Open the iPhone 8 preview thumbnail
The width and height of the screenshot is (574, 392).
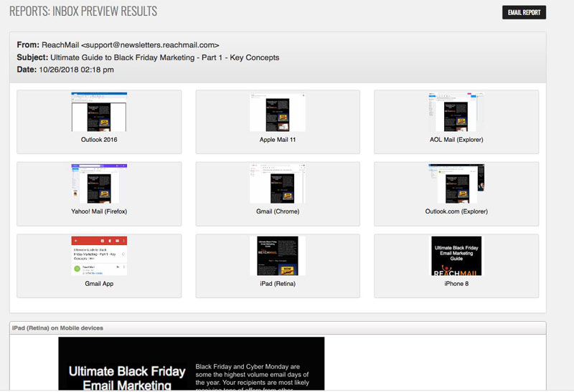456,256
